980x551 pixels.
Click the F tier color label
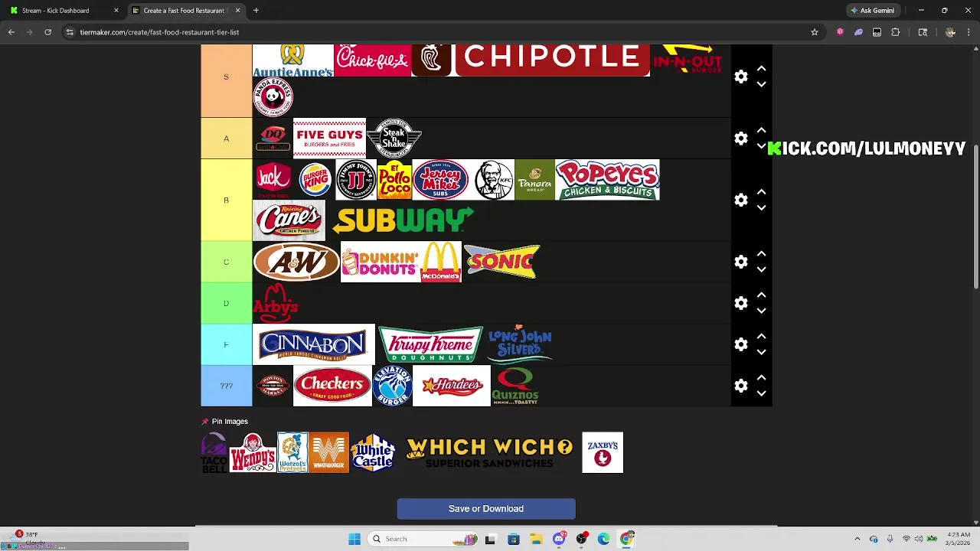[226, 344]
